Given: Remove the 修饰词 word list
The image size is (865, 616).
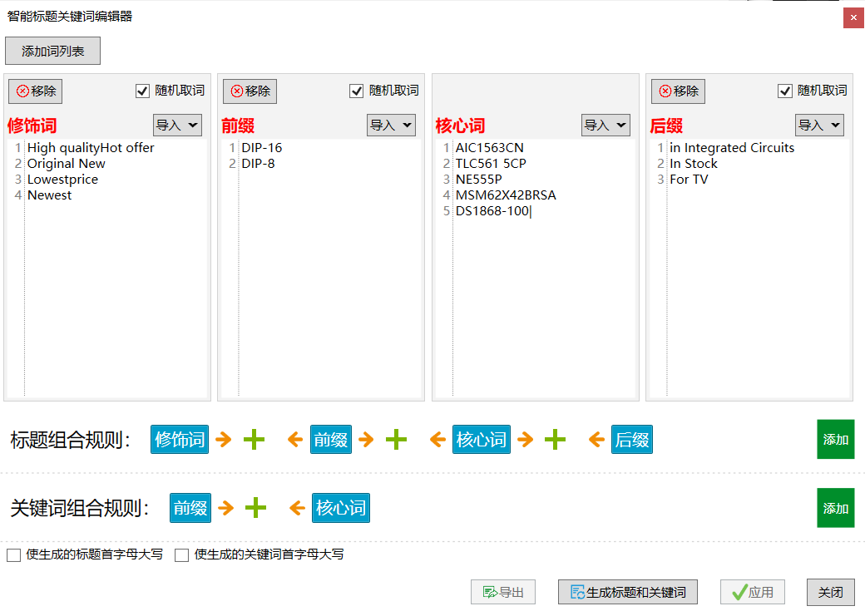Looking at the screenshot, I should tap(36, 91).
